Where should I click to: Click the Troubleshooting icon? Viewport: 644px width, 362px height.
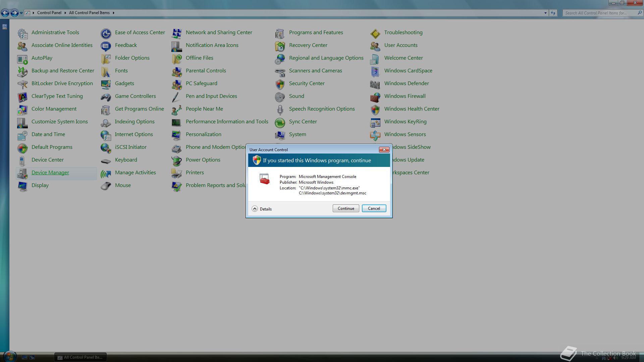(x=375, y=33)
